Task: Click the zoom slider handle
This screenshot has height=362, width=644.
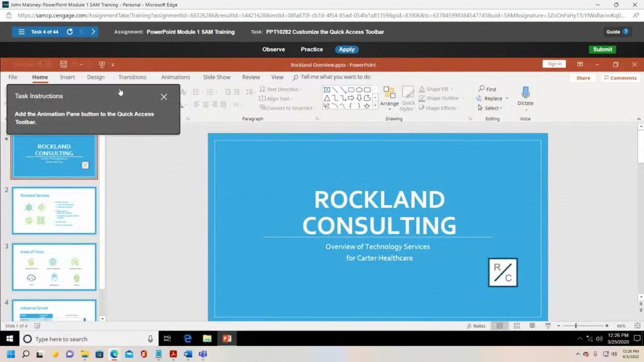Action: (576, 326)
